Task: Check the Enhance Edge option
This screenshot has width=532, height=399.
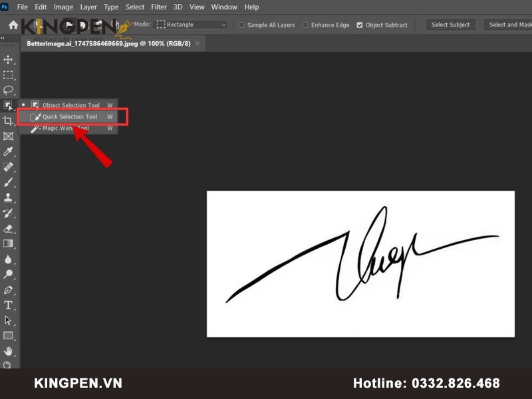Action: pyautogui.click(x=305, y=25)
